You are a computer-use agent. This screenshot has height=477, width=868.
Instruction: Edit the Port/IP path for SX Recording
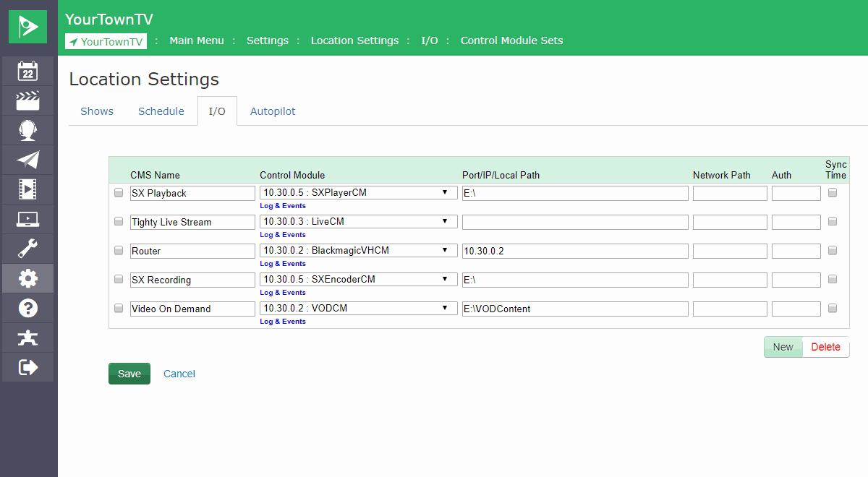574,280
